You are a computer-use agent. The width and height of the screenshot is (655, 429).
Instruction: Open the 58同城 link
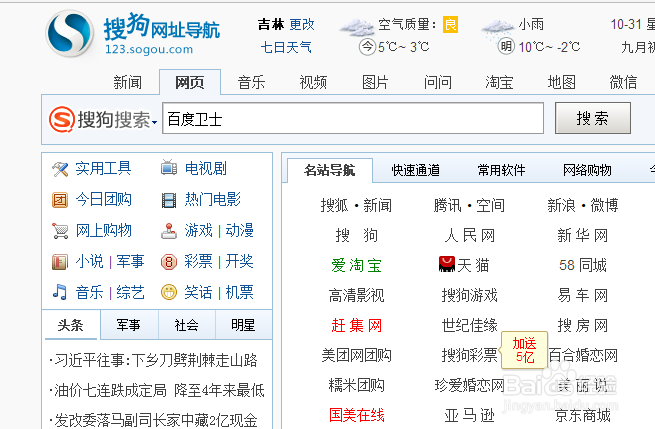583,265
